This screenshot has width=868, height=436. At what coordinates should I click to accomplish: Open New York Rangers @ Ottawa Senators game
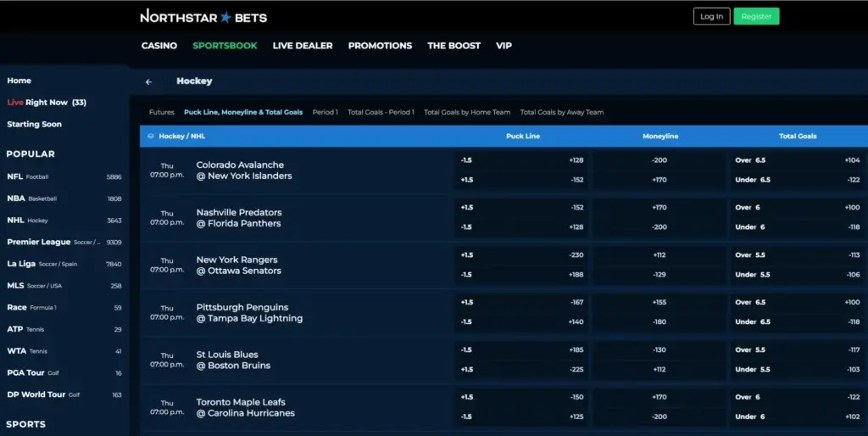(238, 265)
